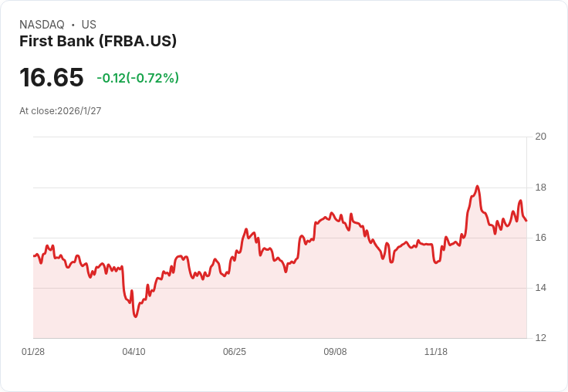
Task: Select the 01/28 date axis label
Action: (x=33, y=352)
